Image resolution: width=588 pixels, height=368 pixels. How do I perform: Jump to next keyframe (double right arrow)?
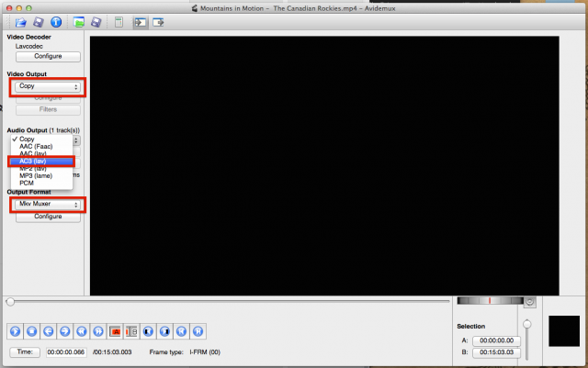pyautogui.click(x=98, y=331)
